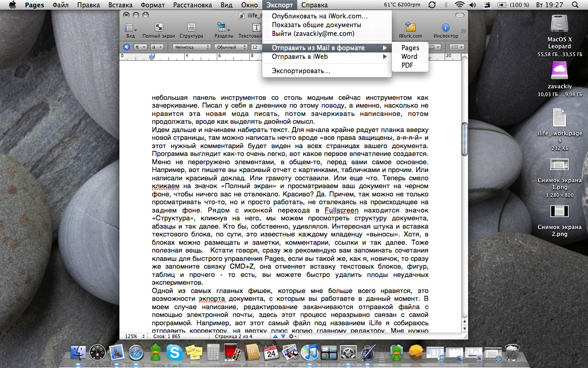Select Отправить в iWeb submenu item
The image size is (588, 368).
tap(327, 57)
